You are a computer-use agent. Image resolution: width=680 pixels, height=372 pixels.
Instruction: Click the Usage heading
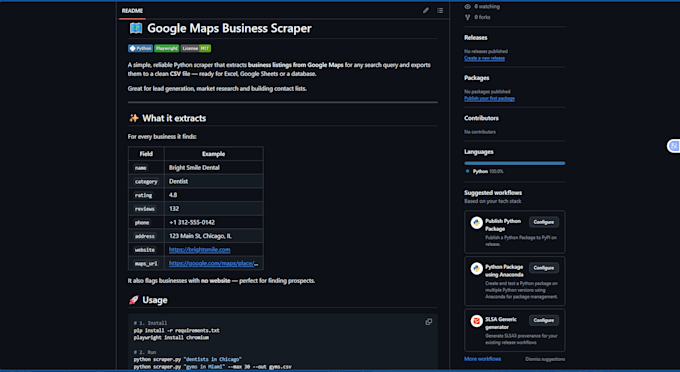point(155,300)
